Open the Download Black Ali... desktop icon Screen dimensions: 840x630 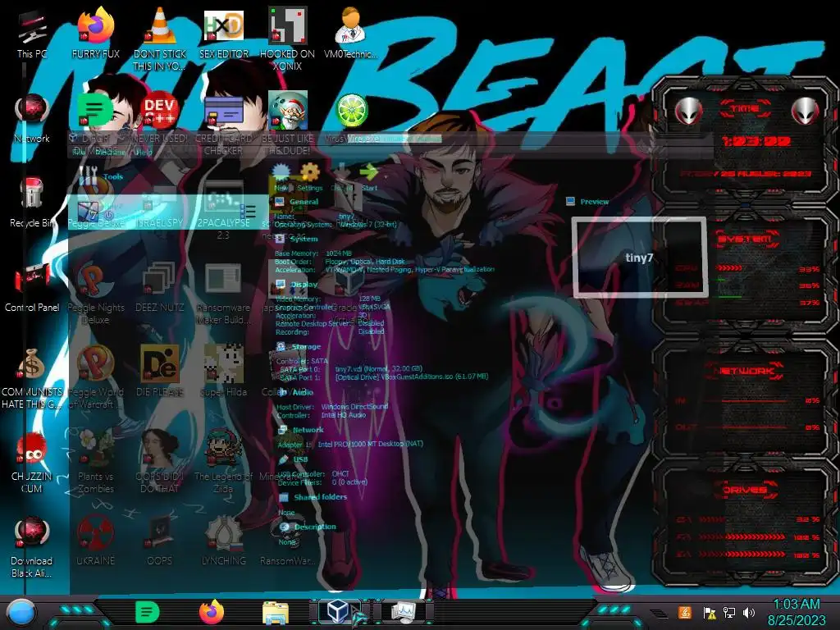(32, 547)
